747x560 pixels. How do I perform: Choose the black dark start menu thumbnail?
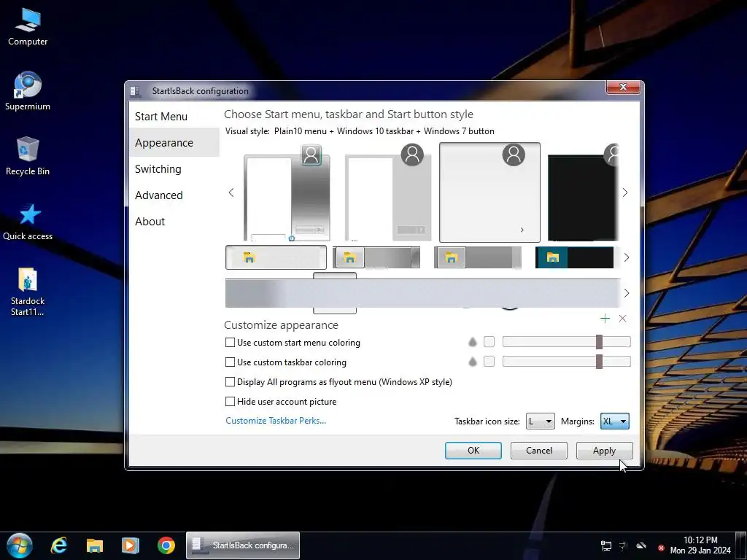pos(583,192)
